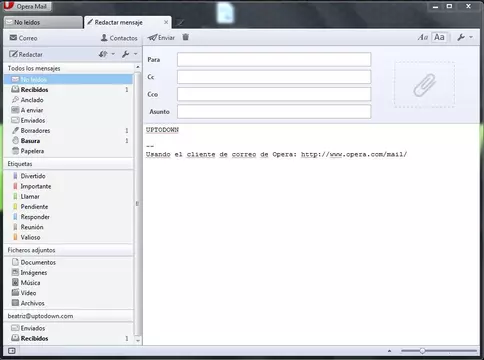Click into the Cco field

click(274, 94)
